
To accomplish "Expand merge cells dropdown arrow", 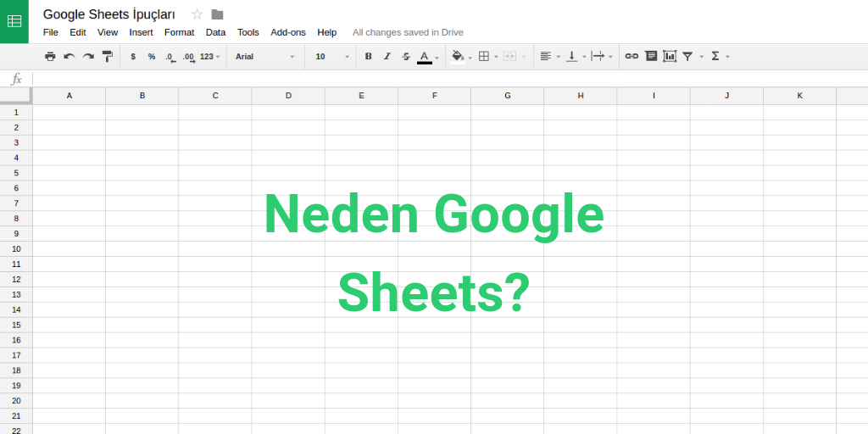I will pyautogui.click(x=523, y=57).
